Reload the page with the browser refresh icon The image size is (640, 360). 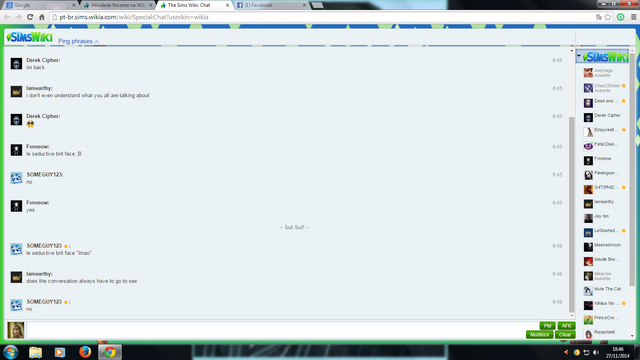click(x=30, y=17)
